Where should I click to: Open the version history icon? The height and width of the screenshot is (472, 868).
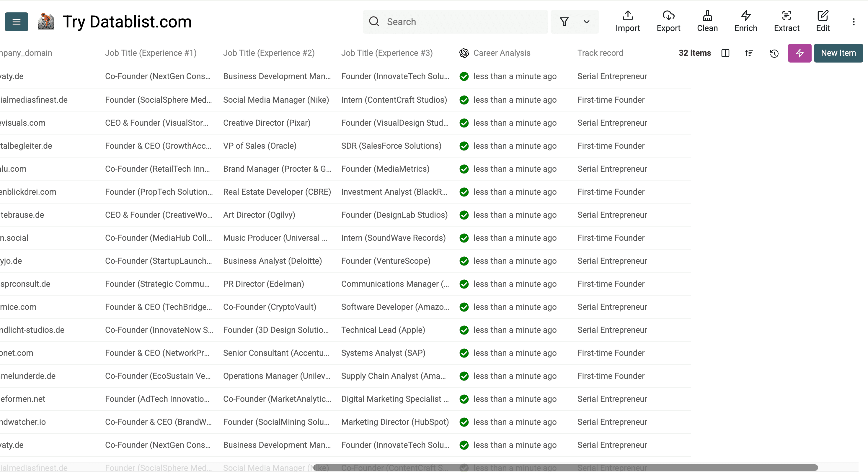click(x=774, y=53)
